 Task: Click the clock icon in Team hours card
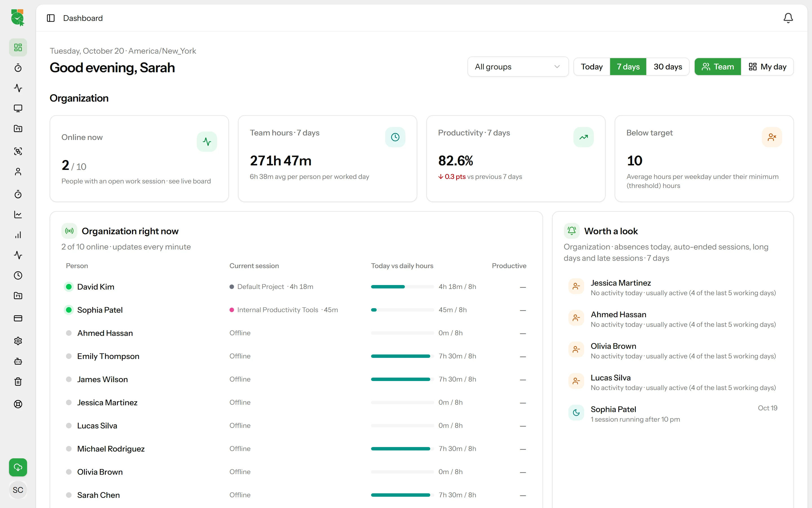click(395, 137)
